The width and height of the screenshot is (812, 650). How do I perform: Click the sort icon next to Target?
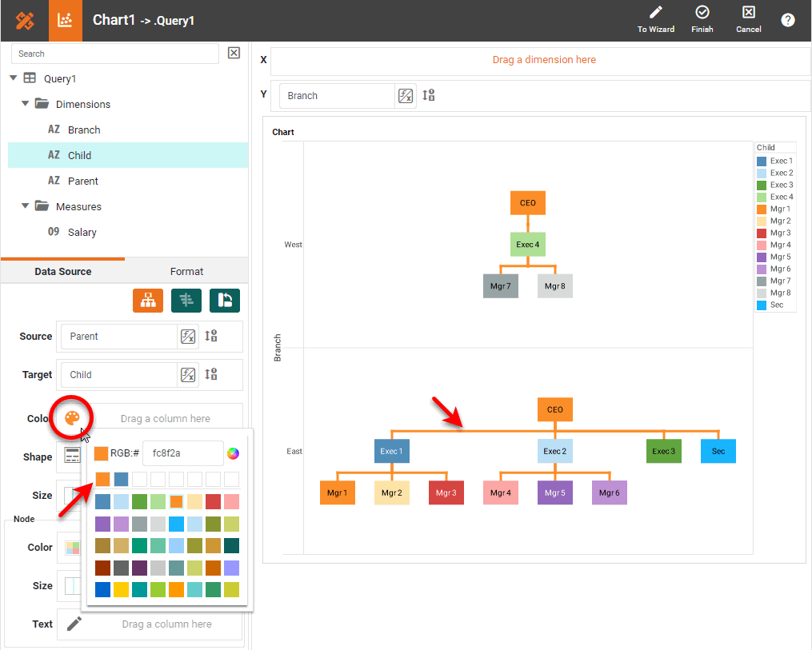[x=211, y=374]
